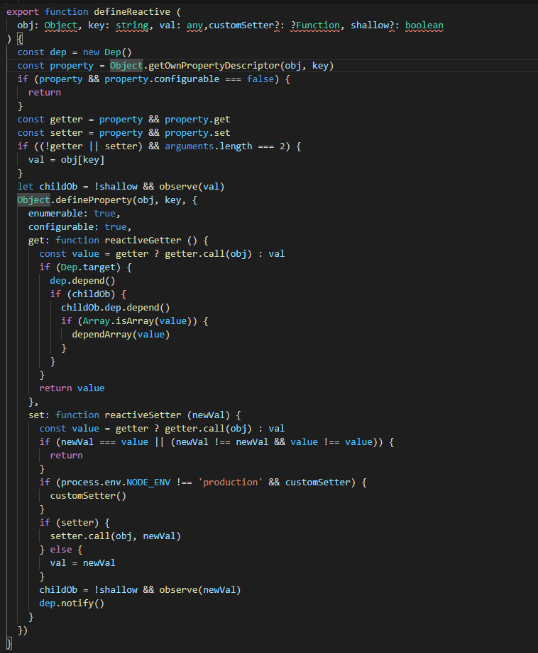Click the opening brace after parameter list

tap(20, 39)
